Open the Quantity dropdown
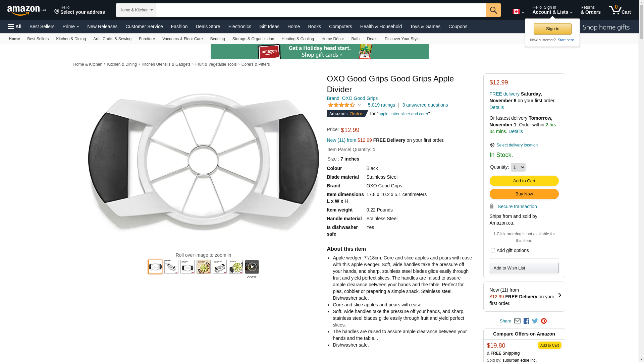The image size is (644, 362). 518,167
